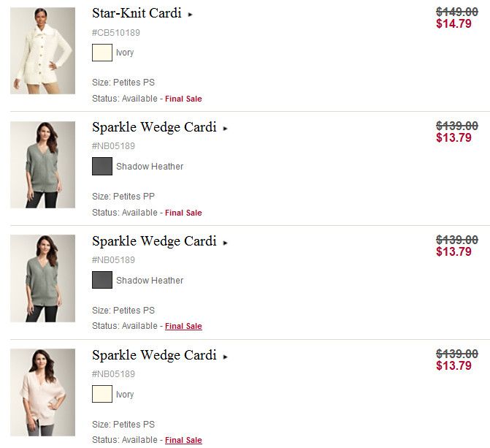Open the Petites PP Sparkle Wedge Cardi title
This screenshot has height=448, width=490.
(154, 127)
